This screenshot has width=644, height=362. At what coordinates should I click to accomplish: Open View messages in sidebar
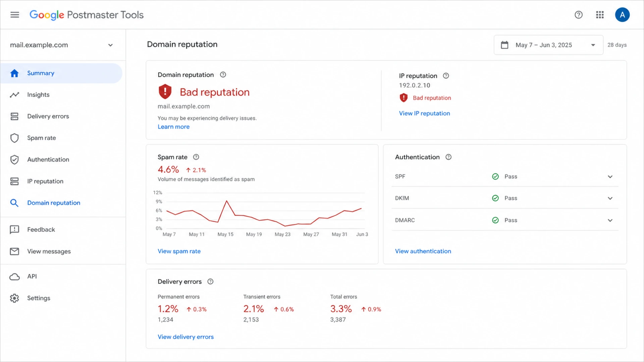pyautogui.click(x=49, y=251)
